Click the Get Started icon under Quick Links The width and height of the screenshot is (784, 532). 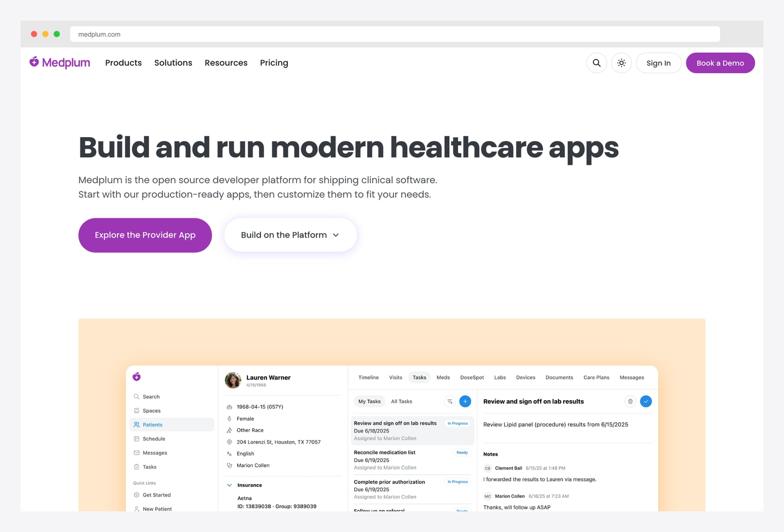coord(137,495)
